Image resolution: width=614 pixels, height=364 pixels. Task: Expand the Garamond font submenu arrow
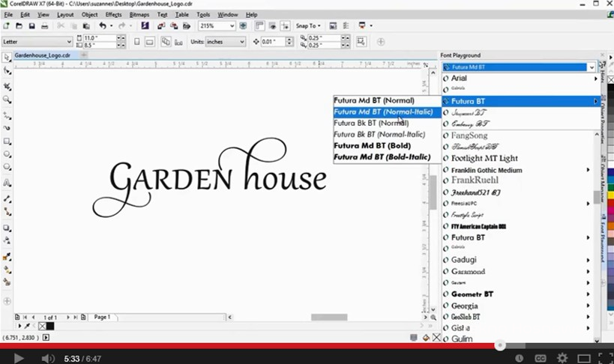click(589, 271)
